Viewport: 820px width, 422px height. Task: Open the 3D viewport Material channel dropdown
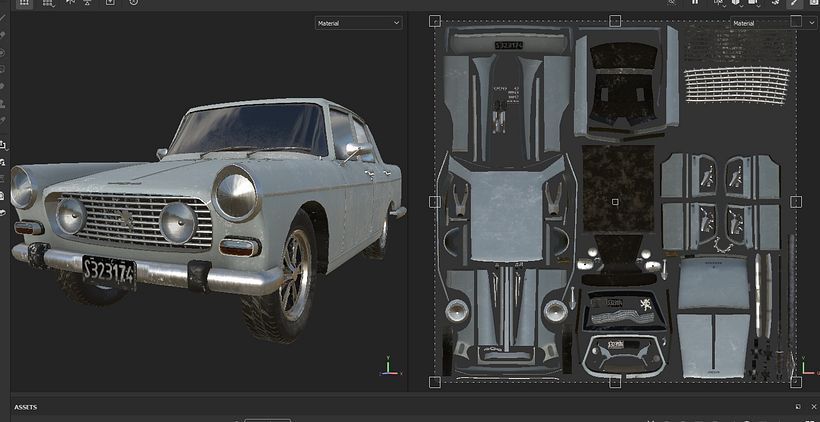357,22
